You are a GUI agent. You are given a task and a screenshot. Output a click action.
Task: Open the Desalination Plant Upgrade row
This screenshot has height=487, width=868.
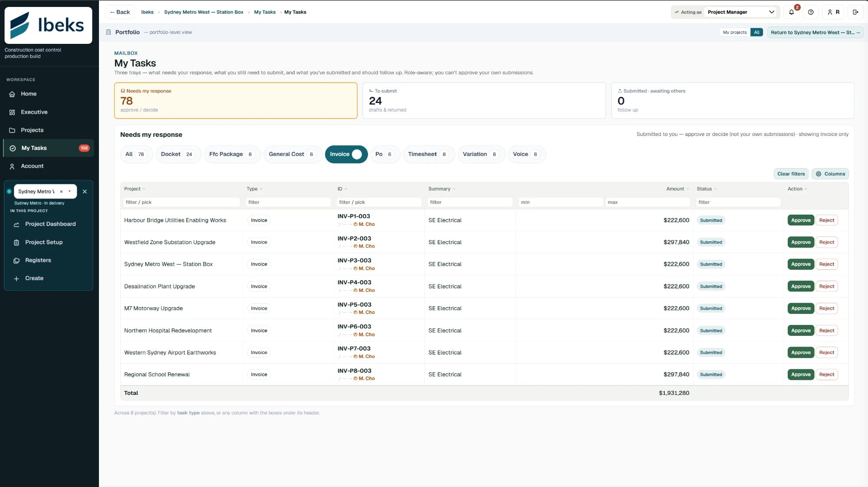pyautogui.click(x=484, y=286)
